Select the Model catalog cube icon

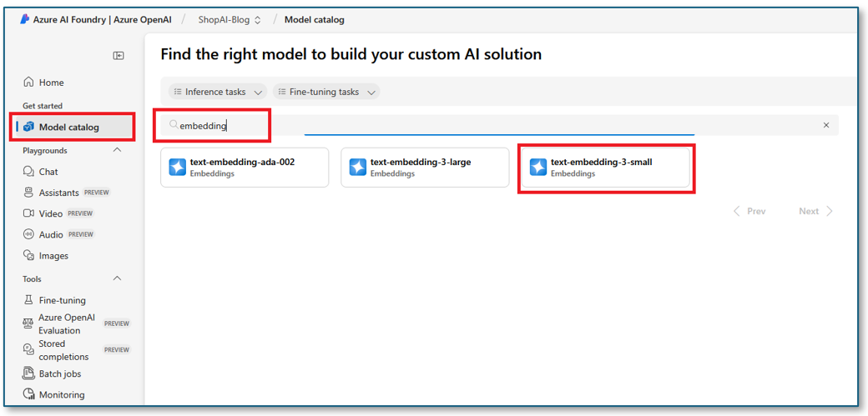(x=28, y=128)
